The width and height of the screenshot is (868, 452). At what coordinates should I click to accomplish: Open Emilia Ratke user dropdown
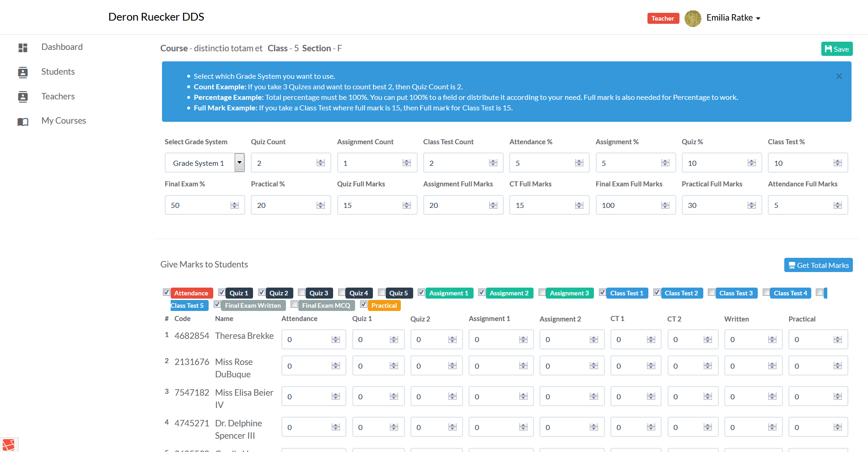(x=733, y=18)
